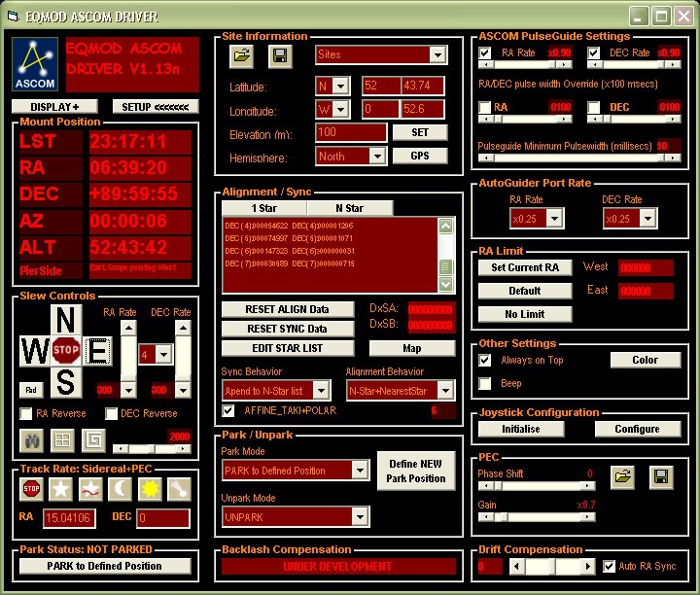Click the RA track rate field 15.04106
The height and width of the screenshot is (595, 700).
pyautogui.click(x=69, y=518)
